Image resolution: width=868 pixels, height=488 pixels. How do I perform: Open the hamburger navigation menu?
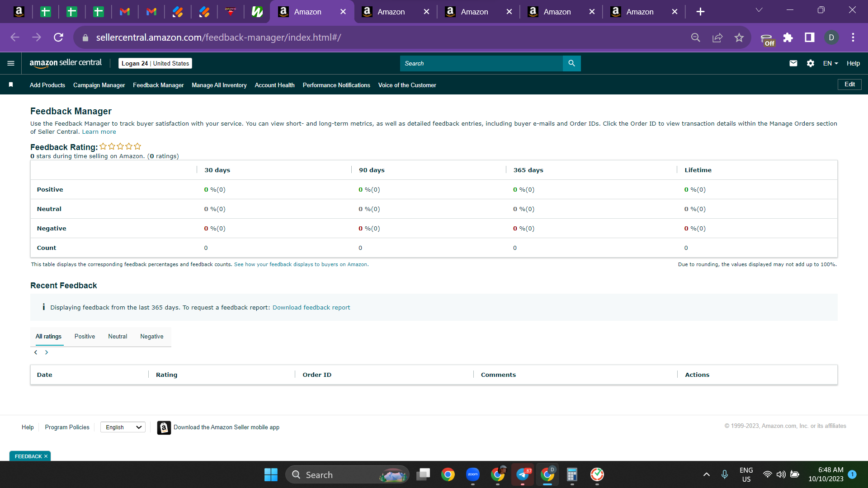(x=11, y=63)
